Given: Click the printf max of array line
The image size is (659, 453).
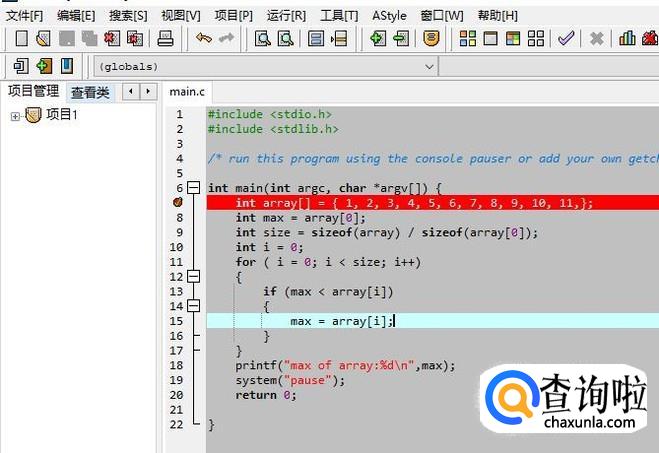Looking at the screenshot, I should [345, 365].
